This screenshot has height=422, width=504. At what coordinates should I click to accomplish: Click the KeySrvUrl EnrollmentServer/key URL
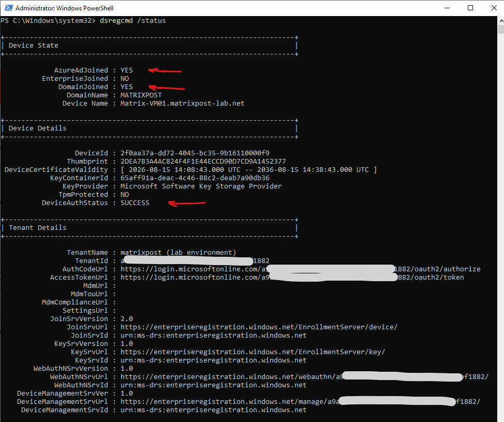(253, 352)
